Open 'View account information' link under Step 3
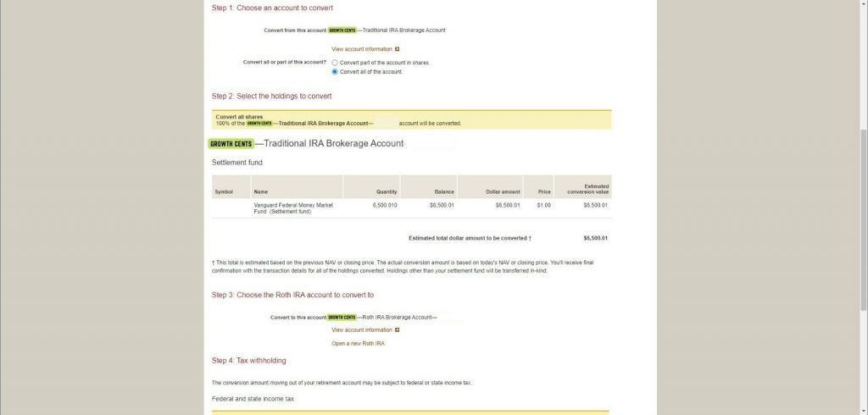Image resolution: width=868 pixels, height=415 pixels. [361, 329]
